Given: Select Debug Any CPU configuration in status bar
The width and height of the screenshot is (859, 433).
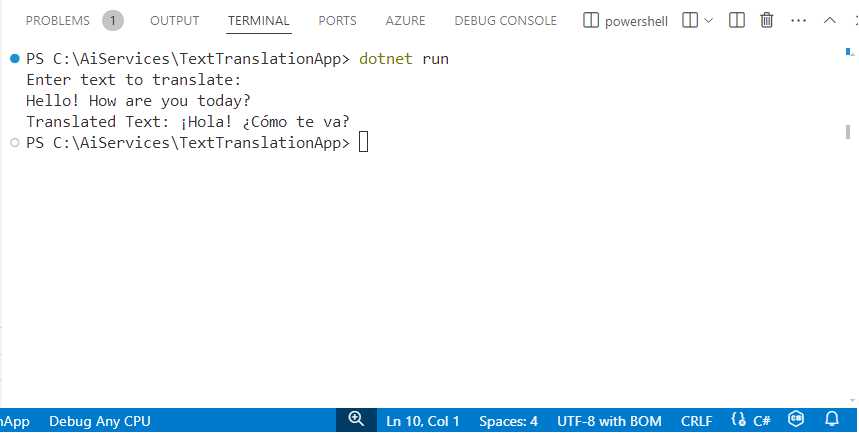Looking at the screenshot, I should (x=100, y=421).
